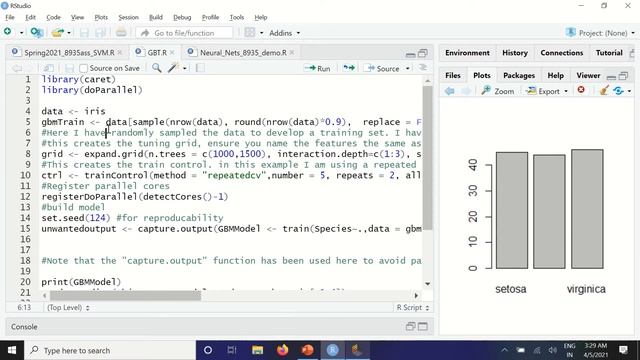Screen dimensions: 640x360
Task: Open the Debug menu
Action: point(182,17)
